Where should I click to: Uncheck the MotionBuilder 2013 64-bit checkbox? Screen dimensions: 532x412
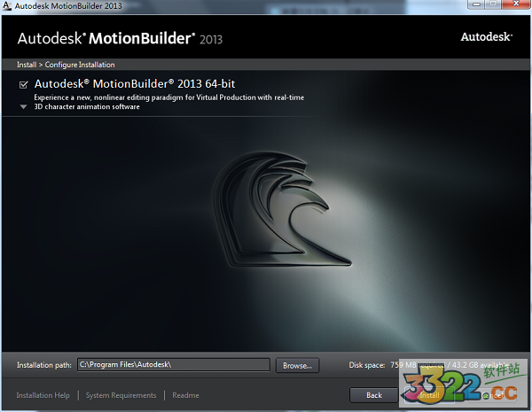[x=23, y=84]
